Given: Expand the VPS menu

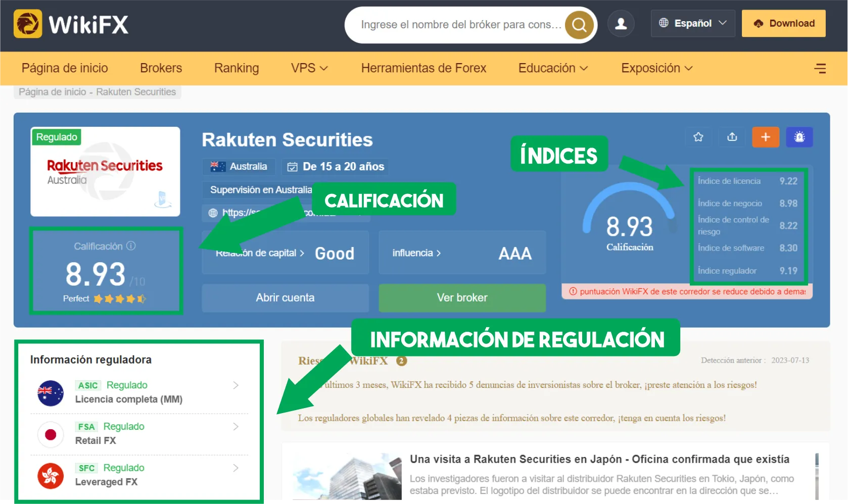Looking at the screenshot, I should 309,68.
